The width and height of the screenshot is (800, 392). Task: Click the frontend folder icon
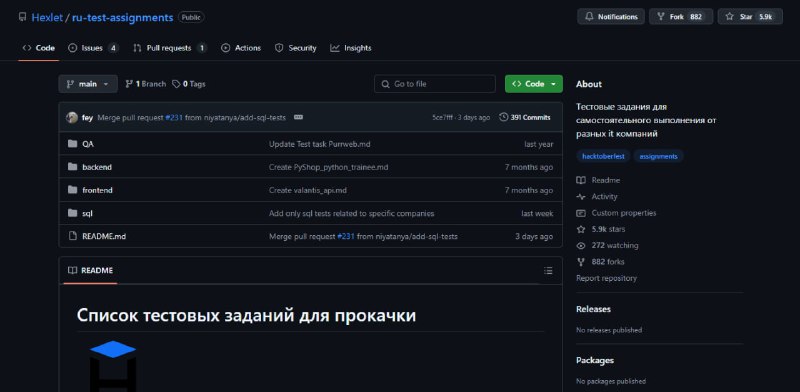(72, 190)
